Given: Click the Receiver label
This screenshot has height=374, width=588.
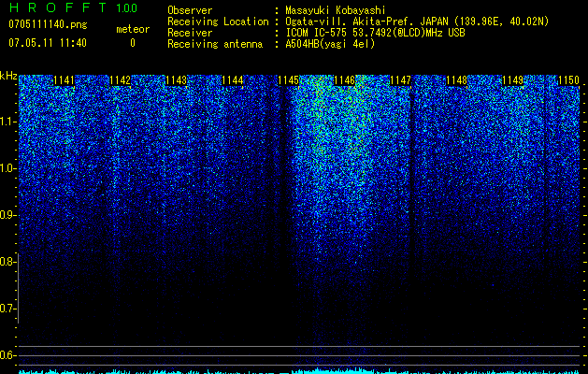Looking at the screenshot, I should pos(190,33).
